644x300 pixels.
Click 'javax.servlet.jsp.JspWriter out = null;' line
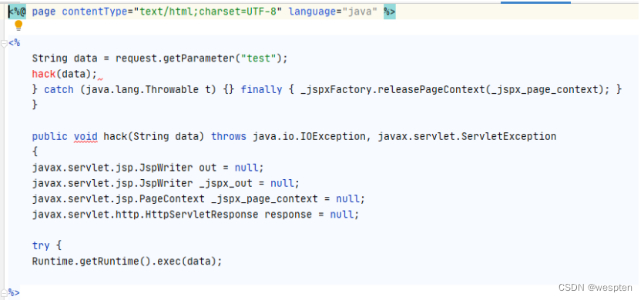coord(148,168)
